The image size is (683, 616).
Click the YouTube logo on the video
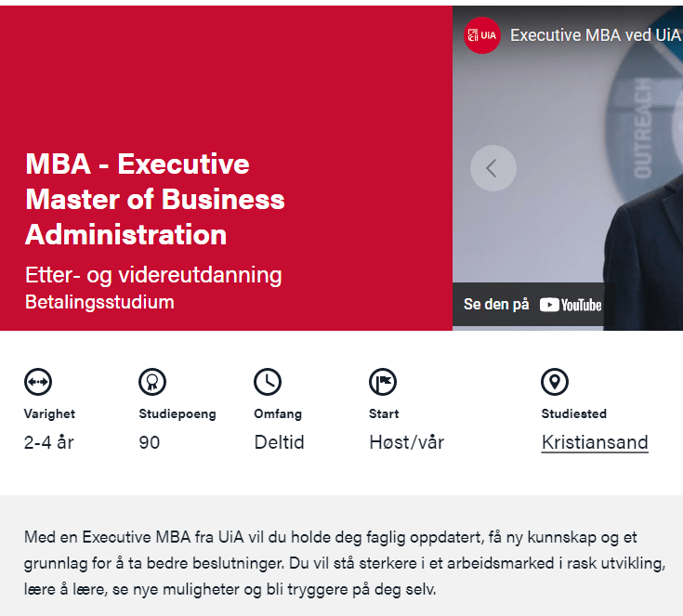click(571, 305)
